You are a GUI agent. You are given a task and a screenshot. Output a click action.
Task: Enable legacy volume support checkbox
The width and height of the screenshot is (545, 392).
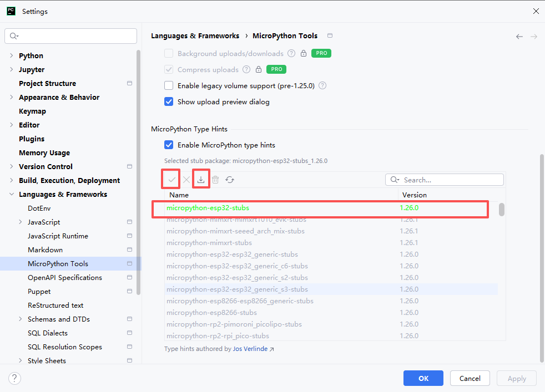point(169,85)
